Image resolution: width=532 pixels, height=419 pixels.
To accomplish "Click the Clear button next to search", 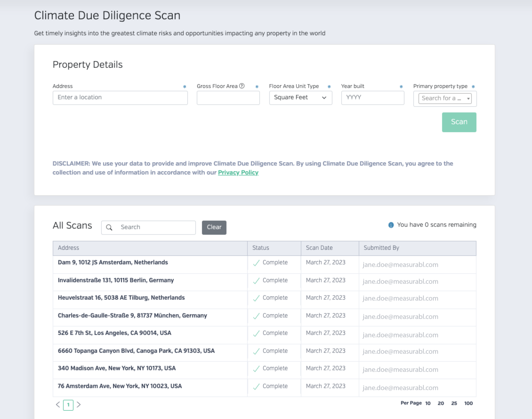I will (214, 227).
